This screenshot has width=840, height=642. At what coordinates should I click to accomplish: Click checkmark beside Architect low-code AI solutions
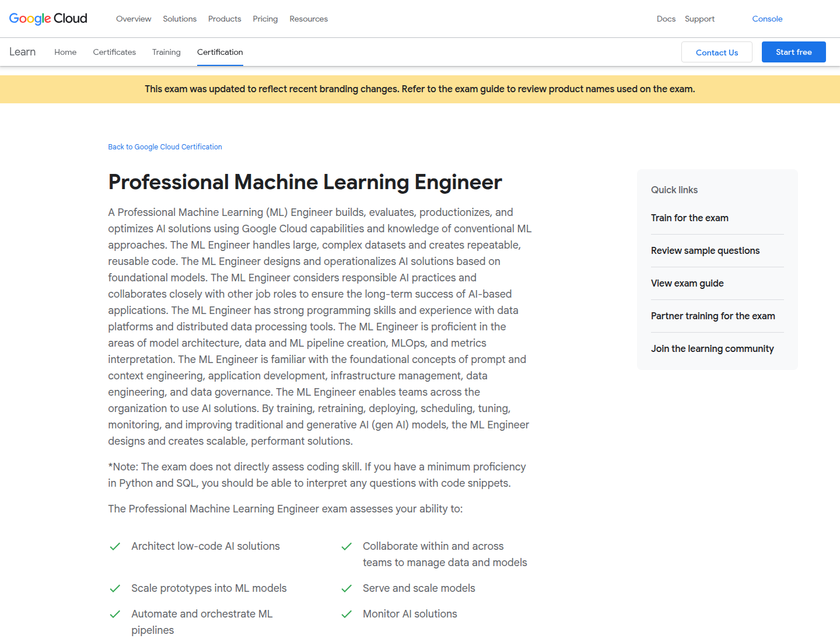click(115, 546)
